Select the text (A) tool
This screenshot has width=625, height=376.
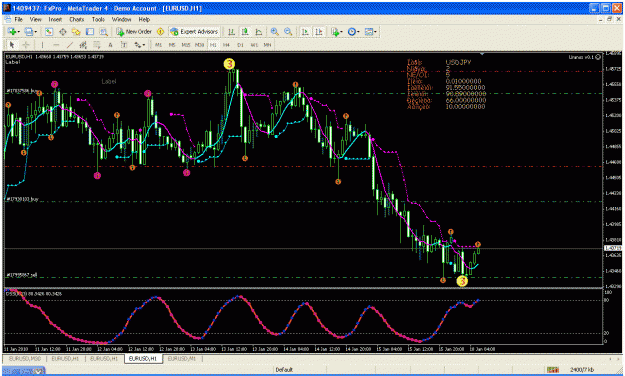tap(110, 45)
